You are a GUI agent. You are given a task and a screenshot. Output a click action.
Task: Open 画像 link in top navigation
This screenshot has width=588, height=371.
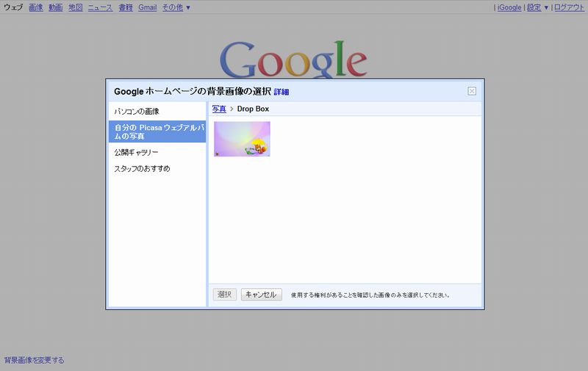pos(35,7)
